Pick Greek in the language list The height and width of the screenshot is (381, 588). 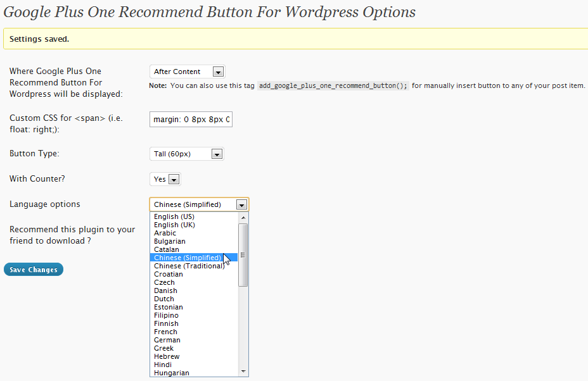[x=193, y=349]
